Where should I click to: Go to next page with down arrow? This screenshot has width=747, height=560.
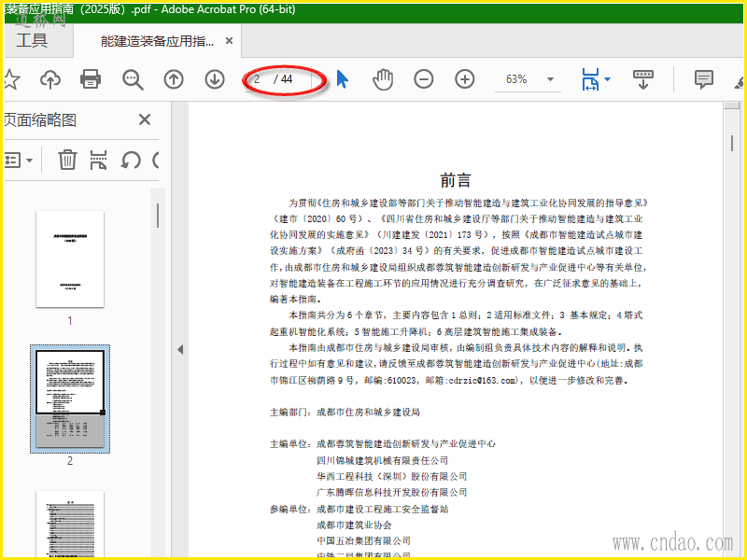(x=215, y=79)
